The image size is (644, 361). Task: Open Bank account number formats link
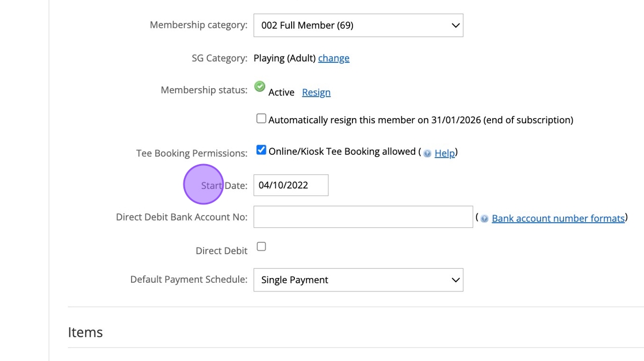tap(558, 218)
